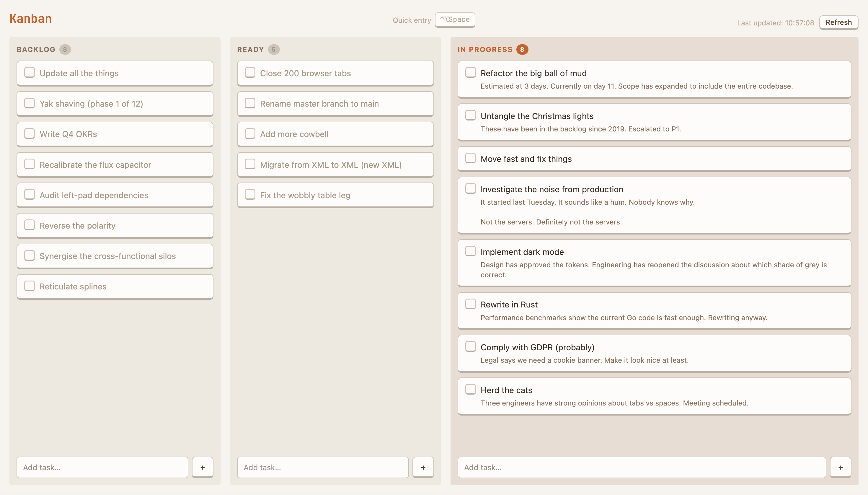Click the Quick entry shortcut key button
Image resolution: width=868 pixels, height=495 pixels.
[455, 20]
